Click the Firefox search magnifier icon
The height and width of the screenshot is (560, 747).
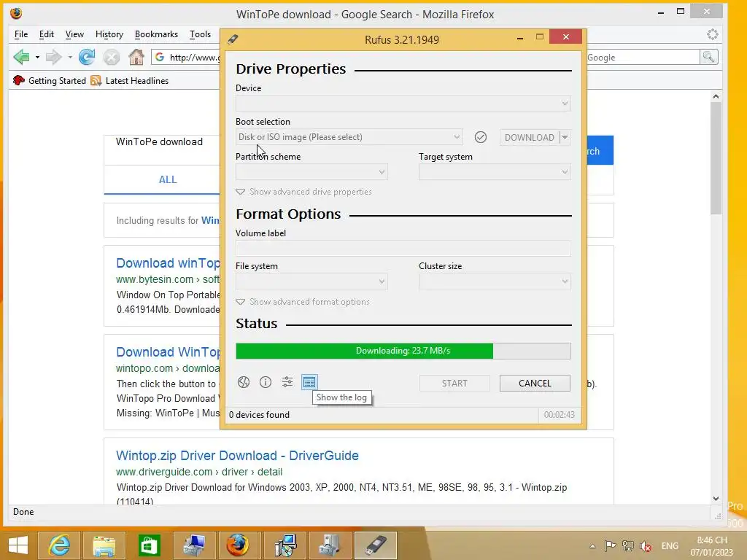point(709,57)
